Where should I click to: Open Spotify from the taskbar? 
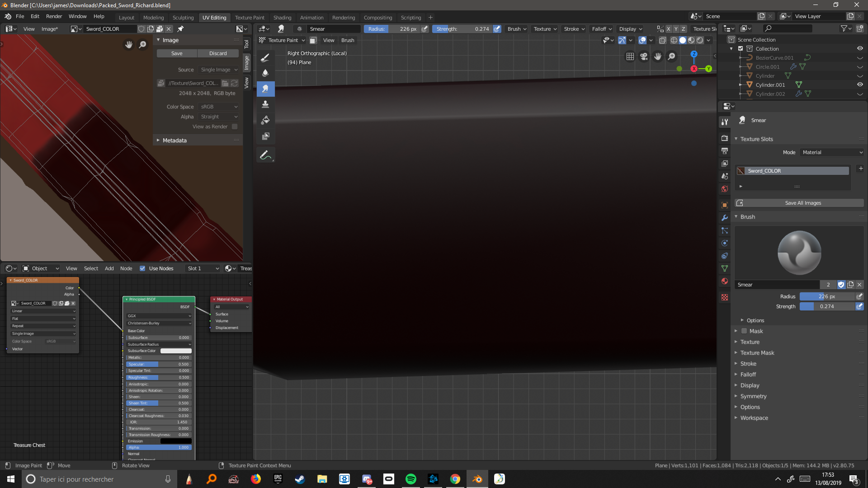(x=410, y=479)
